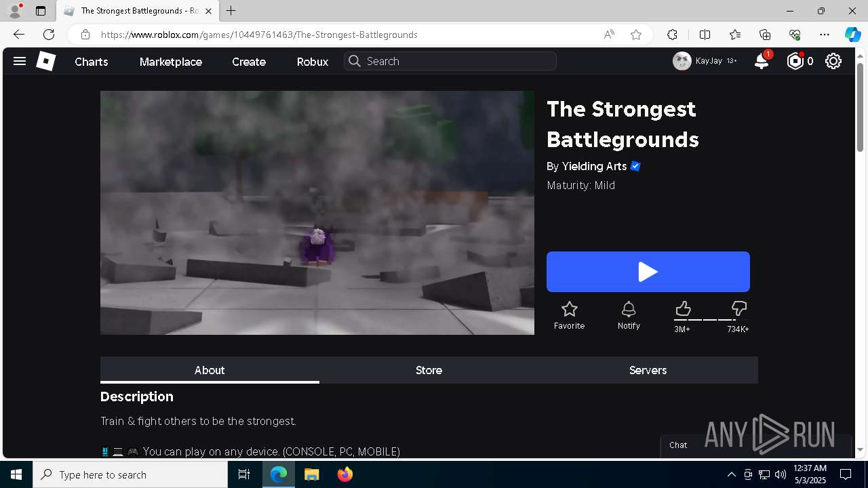The image size is (868, 488).
Task: Click the Windows taskbar search box
Action: [130, 474]
